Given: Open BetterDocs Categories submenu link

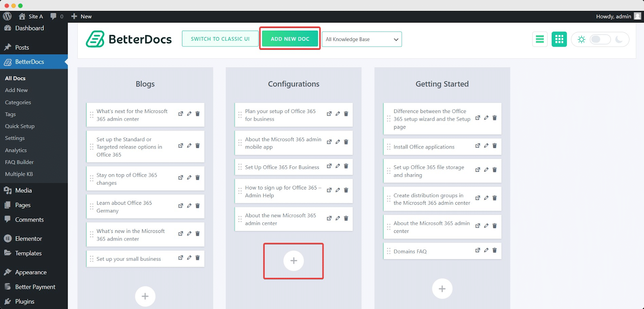Looking at the screenshot, I should coord(18,102).
